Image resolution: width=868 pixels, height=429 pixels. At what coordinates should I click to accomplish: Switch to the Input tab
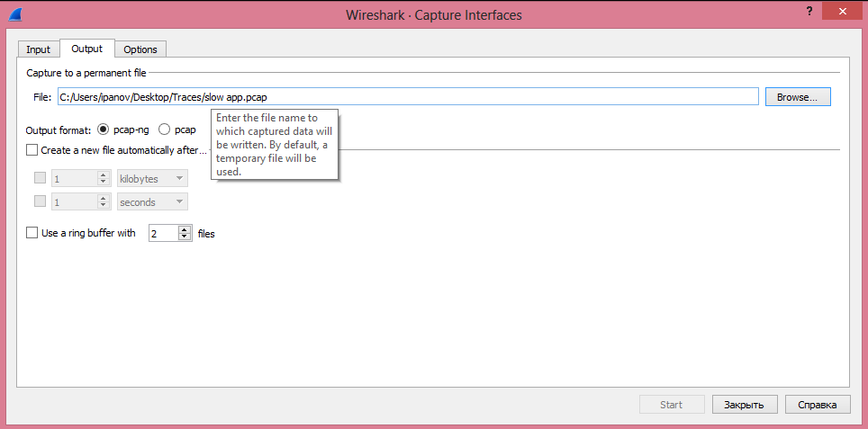(x=38, y=49)
